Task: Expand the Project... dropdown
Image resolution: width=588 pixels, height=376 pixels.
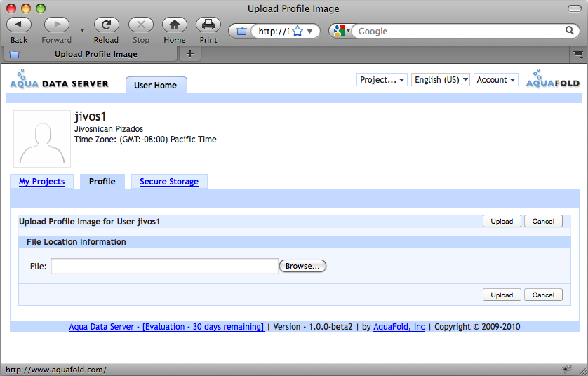Action: [382, 80]
